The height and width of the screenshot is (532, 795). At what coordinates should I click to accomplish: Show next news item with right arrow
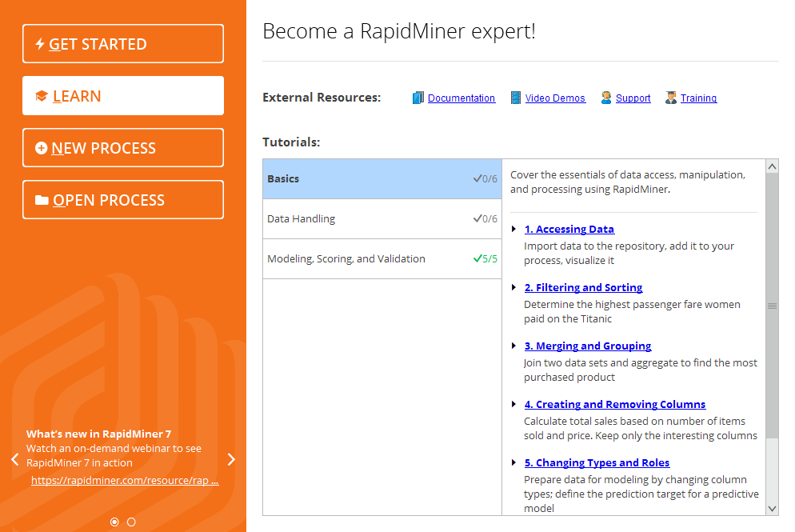click(232, 459)
